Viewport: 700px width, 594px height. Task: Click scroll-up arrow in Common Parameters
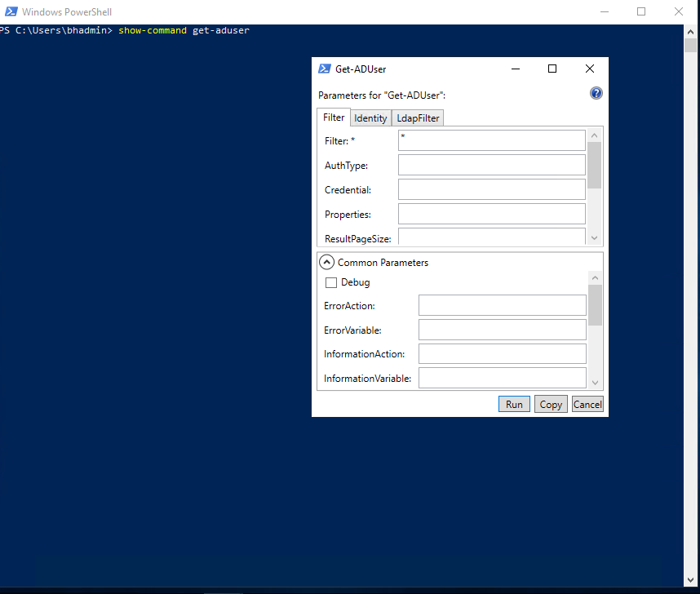pos(595,277)
